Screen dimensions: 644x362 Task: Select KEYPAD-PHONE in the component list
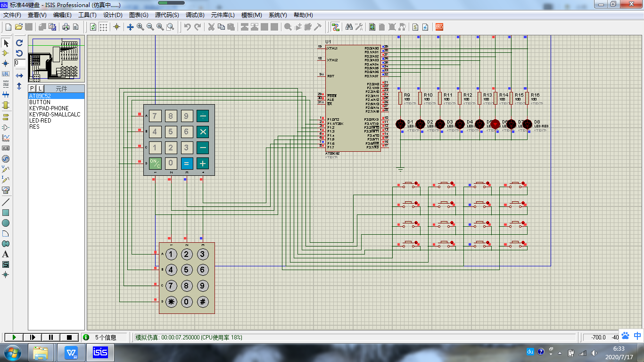coord(49,108)
